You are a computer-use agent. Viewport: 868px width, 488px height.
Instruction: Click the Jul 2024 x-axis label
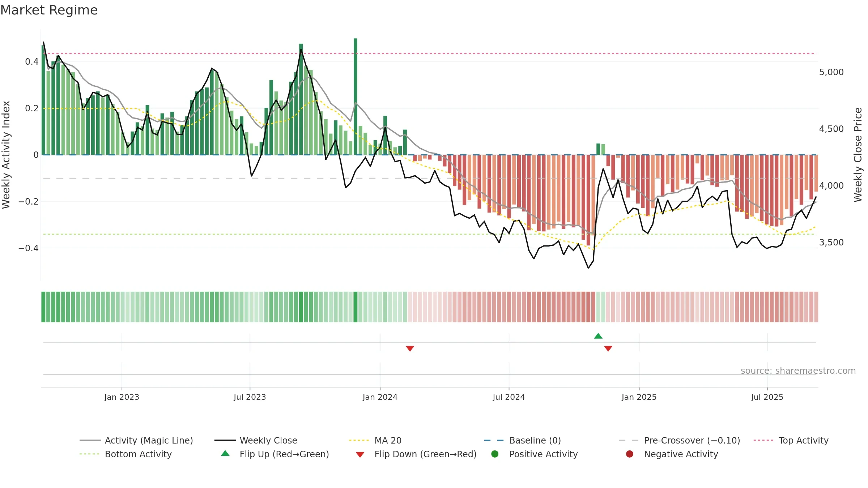click(509, 397)
